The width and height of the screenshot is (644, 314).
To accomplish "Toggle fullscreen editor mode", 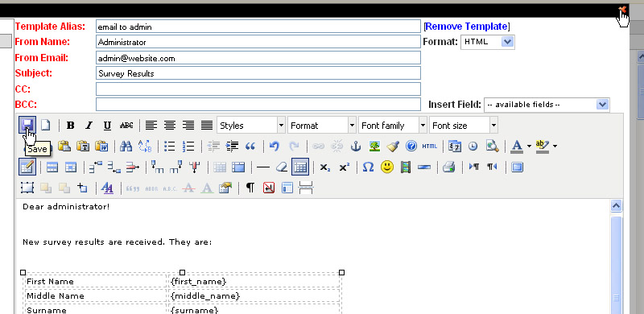I will coord(518,167).
